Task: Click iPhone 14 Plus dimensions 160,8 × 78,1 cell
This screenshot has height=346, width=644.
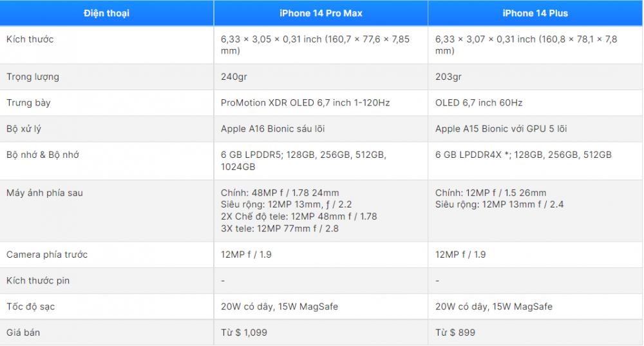Action: (535, 45)
